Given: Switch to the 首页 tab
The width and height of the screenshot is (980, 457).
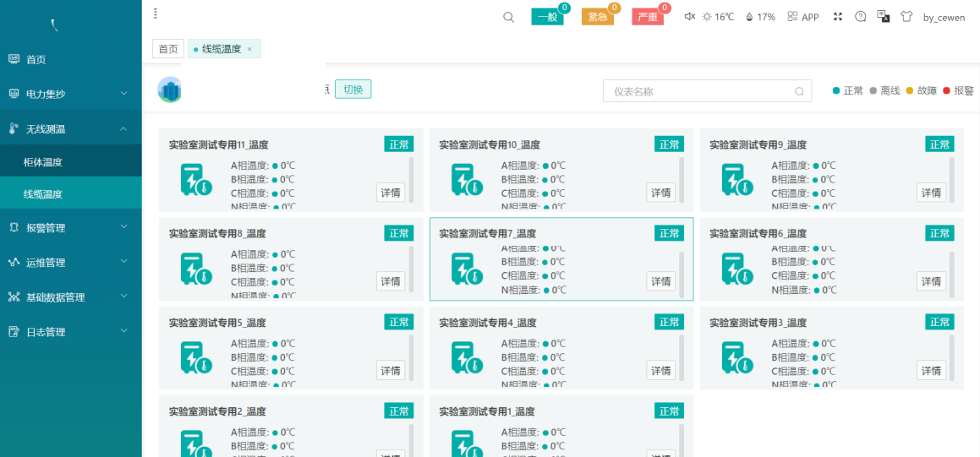Looking at the screenshot, I should (x=167, y=49).
